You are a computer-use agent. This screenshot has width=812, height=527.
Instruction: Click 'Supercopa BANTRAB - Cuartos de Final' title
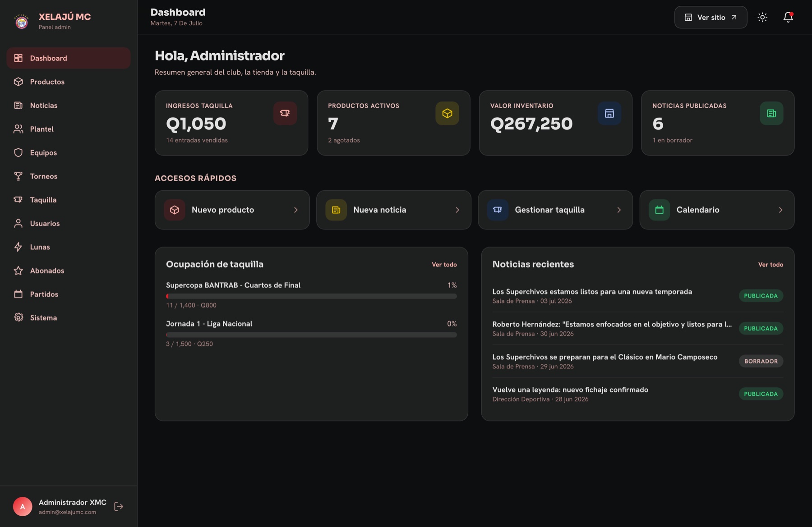tap(233, 285)
